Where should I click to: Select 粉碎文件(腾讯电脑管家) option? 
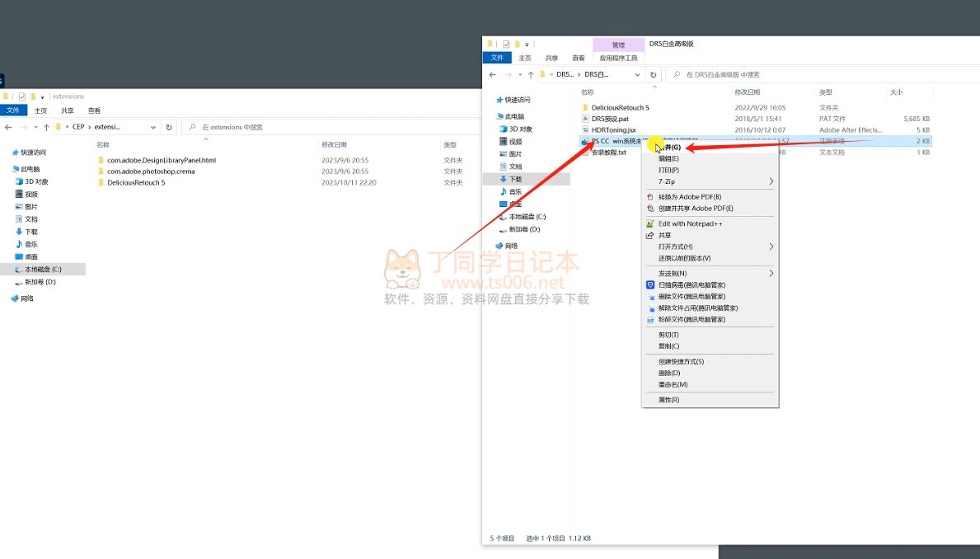pos(692,320)
